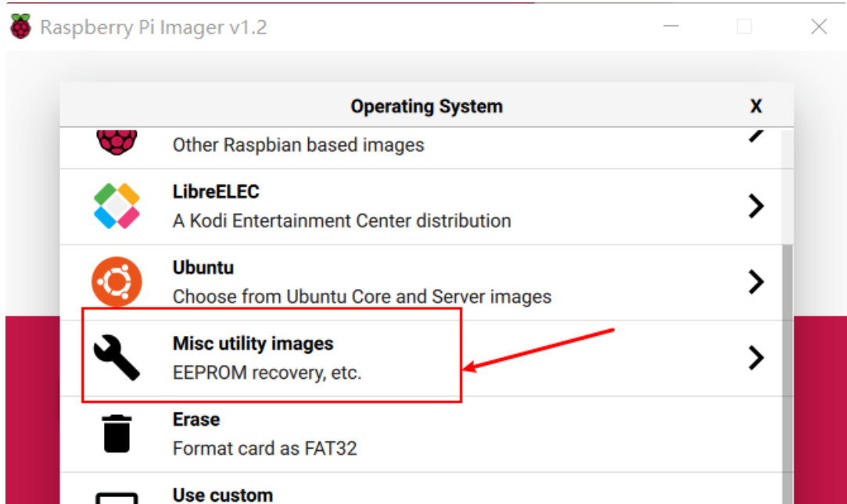This screenshot has width=847, height=504.
Task: Click the raspberry icon beside Other Raspbian images
Action: click(x=117, y=142)
